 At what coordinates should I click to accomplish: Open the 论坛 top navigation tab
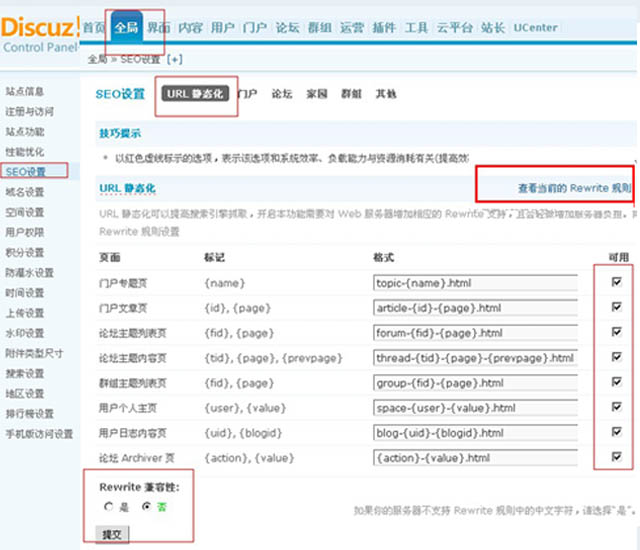[287, 27]
